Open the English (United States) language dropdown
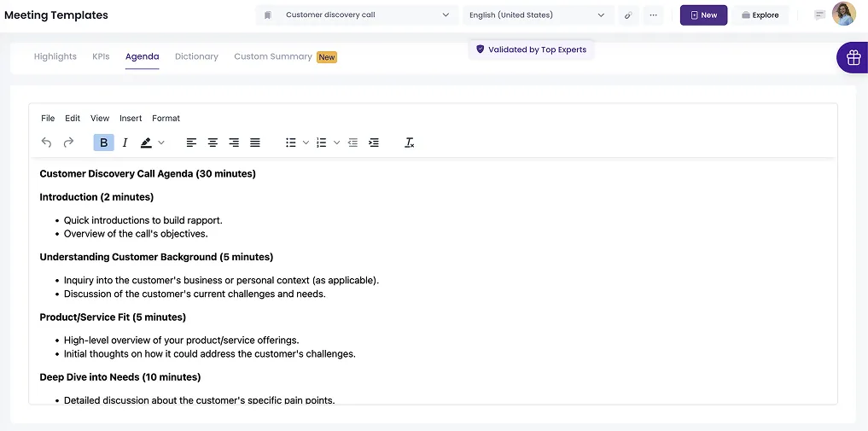868x431 pixels. [538, 15]
